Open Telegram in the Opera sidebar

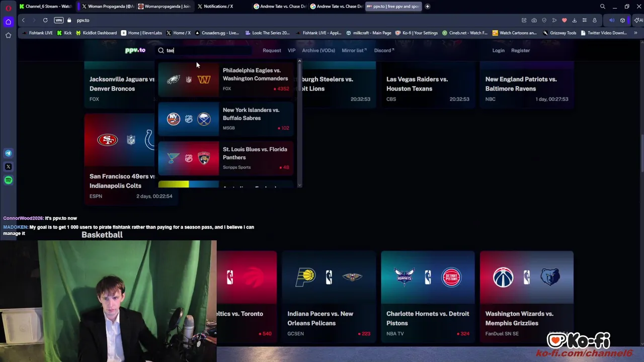coord(8,153)
